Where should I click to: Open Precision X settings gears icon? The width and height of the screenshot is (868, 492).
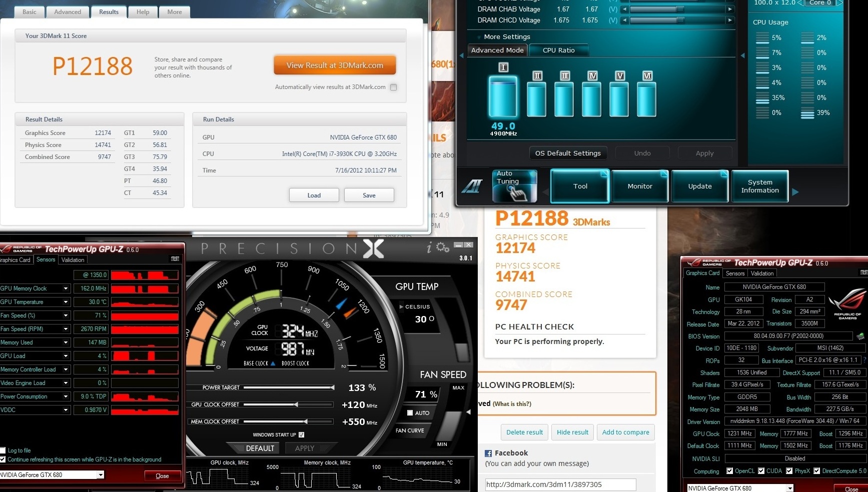(443, 247)
